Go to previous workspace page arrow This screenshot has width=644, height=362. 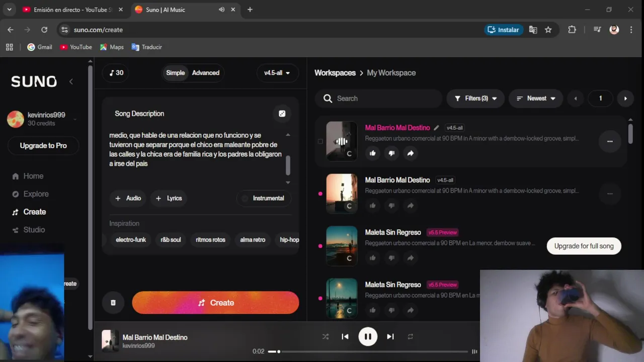coord(576,99)
